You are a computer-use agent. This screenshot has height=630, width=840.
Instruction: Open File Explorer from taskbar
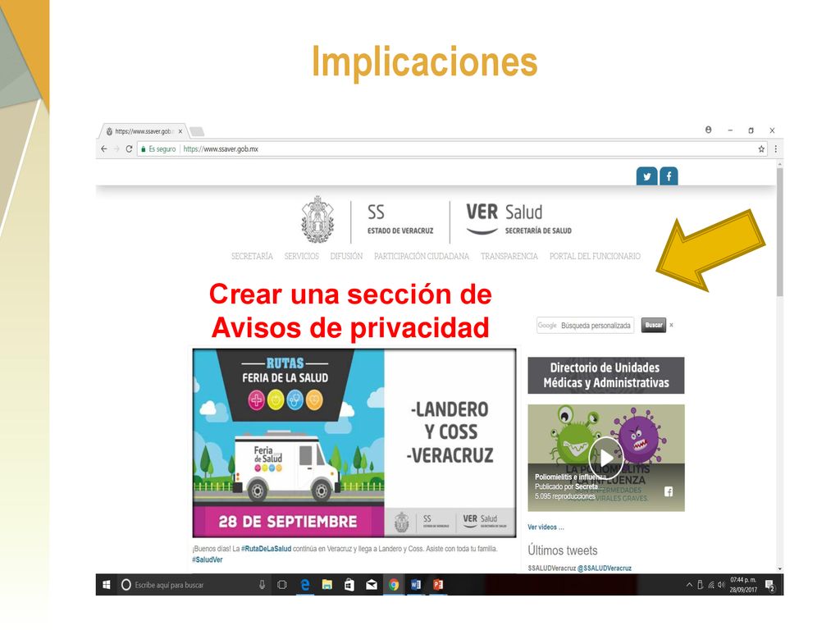pos(326,584)
